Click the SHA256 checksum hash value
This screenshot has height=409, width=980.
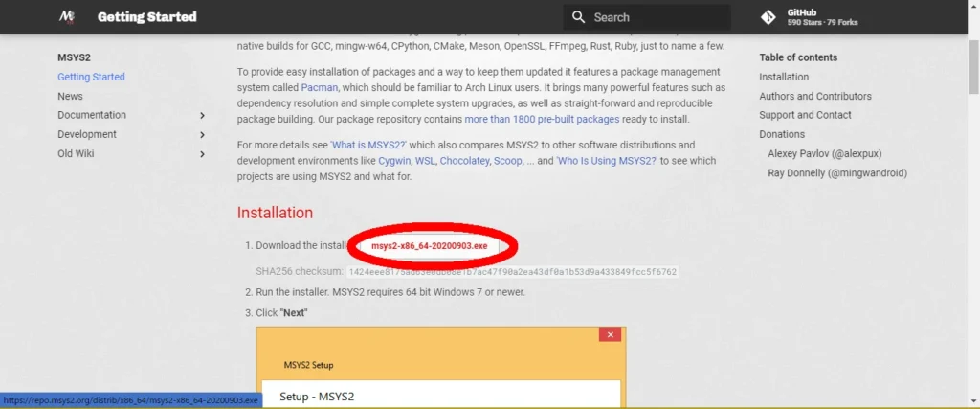click(x=513, y=272)
